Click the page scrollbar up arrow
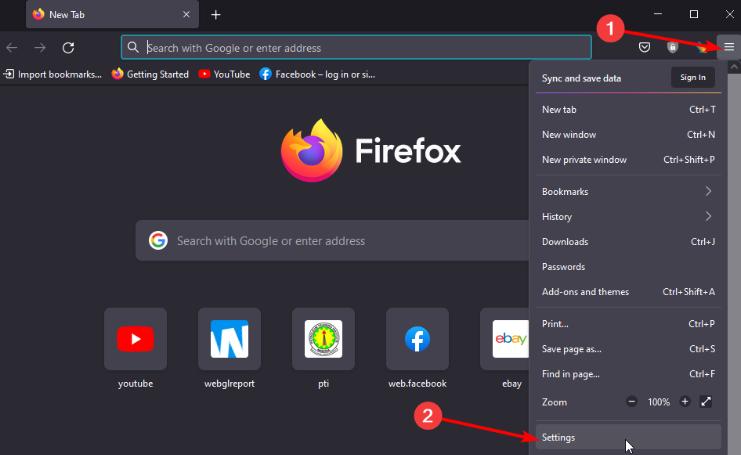The width and height of the screenshot is (741, 455). [734, 67]
